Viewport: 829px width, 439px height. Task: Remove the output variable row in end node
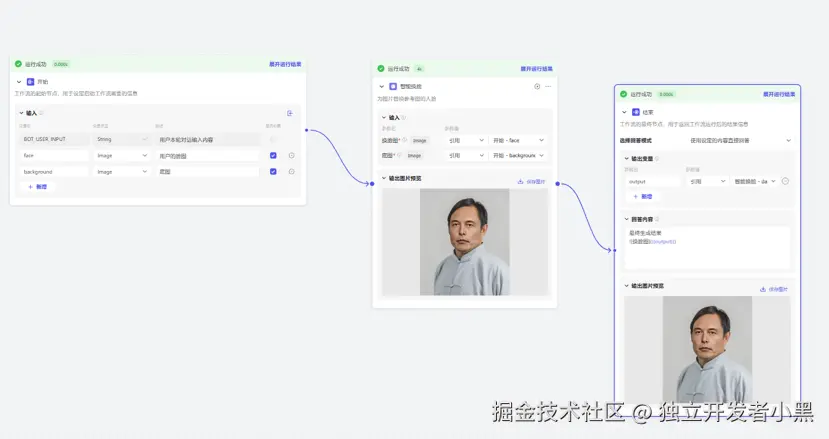(785, 181)
